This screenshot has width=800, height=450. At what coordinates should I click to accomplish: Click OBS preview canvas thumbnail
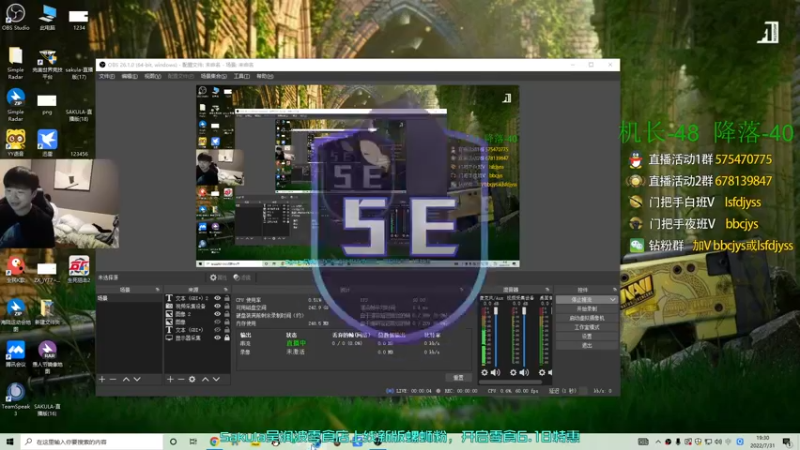(x=358, y=176)
